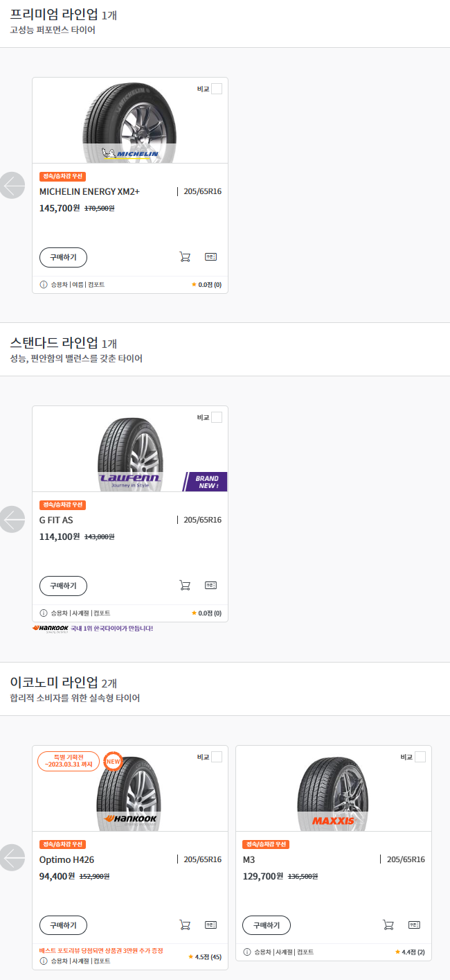Open coupon icon for MICHELIN ENERGY XM2+
Screen dimensions: 450x980
point(210,256)
